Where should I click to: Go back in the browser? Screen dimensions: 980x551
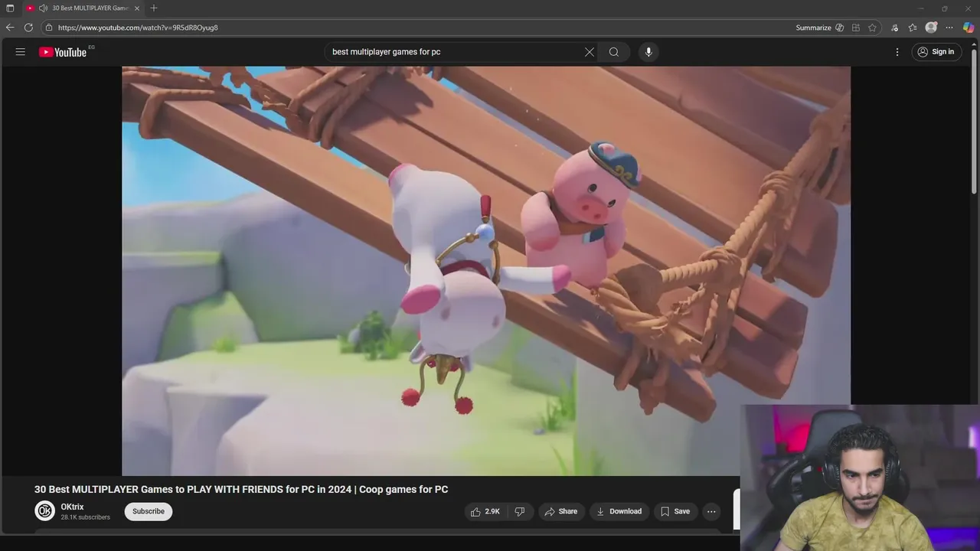coord(10,28)
